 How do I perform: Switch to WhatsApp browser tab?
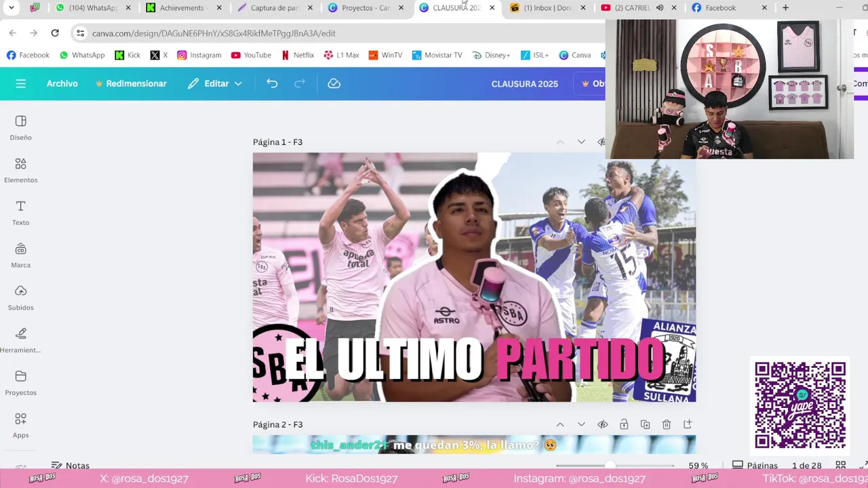click(x=92, y=8)
